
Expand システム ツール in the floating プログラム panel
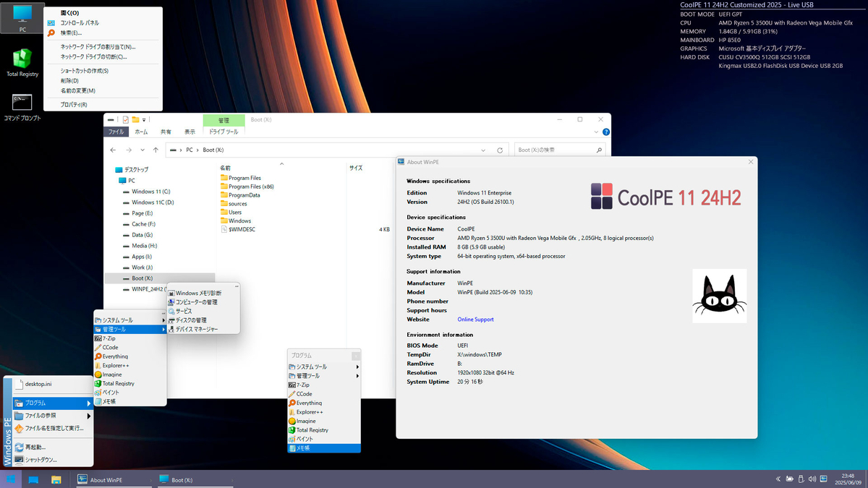324,367
